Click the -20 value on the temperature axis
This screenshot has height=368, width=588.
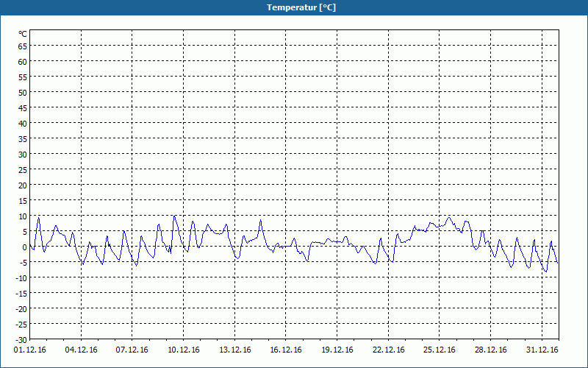pos(21,309)
